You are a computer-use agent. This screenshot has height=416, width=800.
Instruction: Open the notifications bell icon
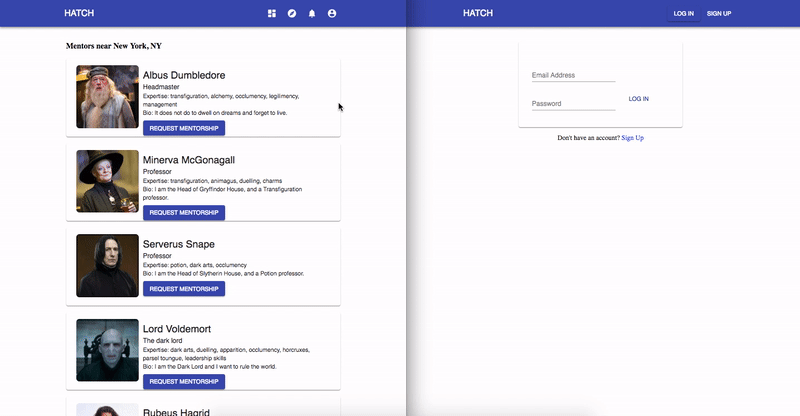312,13
